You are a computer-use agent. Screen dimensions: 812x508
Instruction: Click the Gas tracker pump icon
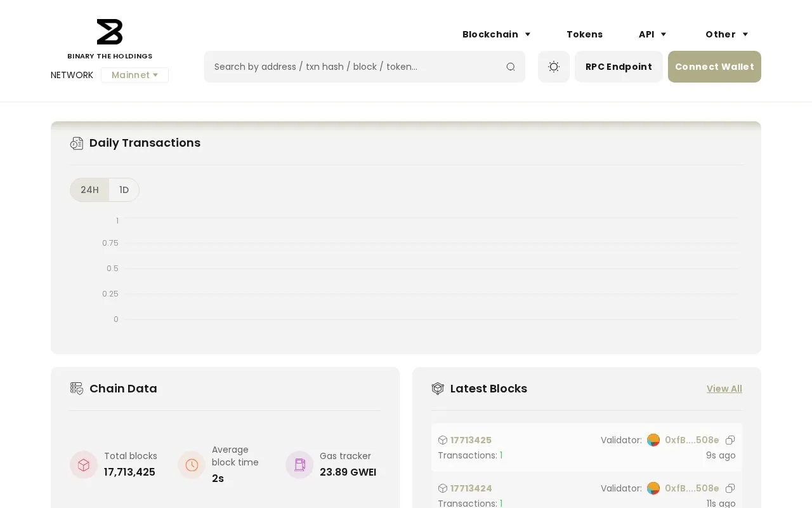(x=299, y=465)
